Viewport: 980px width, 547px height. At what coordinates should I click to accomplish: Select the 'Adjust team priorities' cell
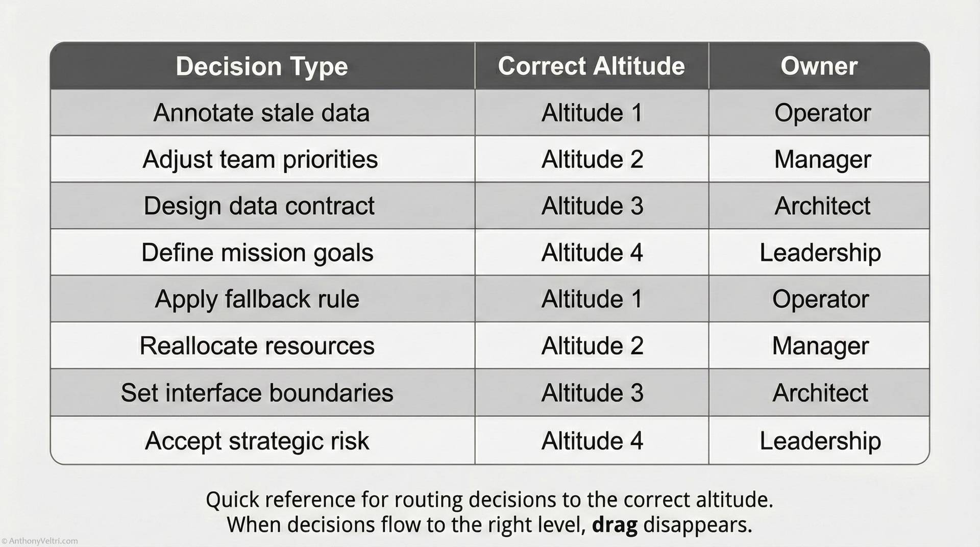260,159
